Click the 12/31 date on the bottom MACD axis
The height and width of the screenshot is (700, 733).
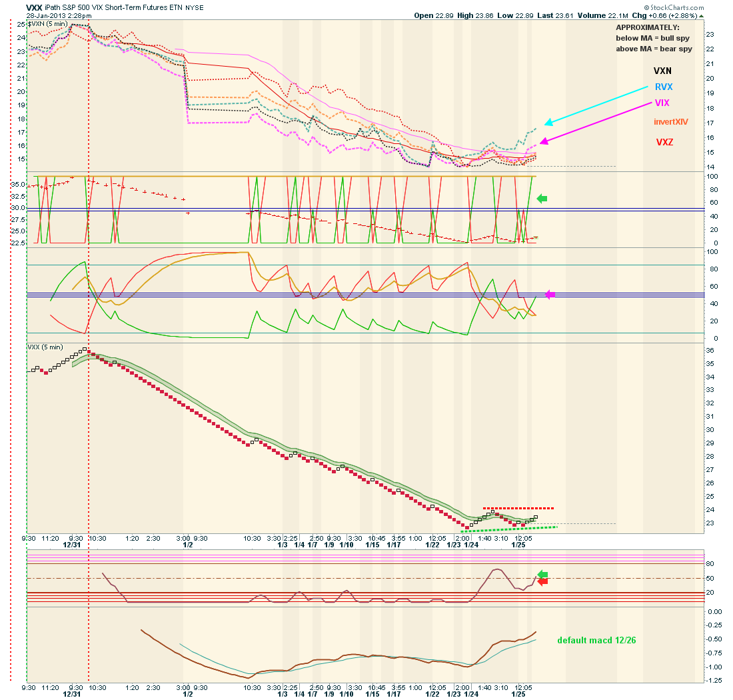[71, 695]
